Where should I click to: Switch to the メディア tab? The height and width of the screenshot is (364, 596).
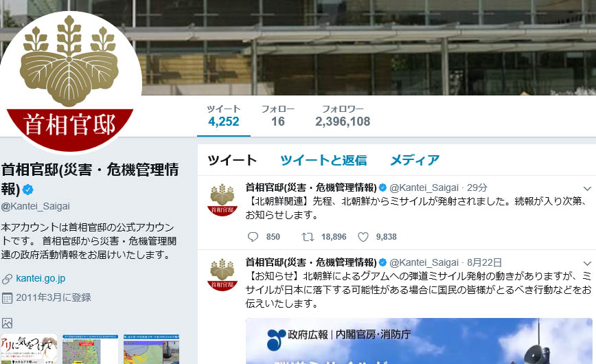click(415, 160)
